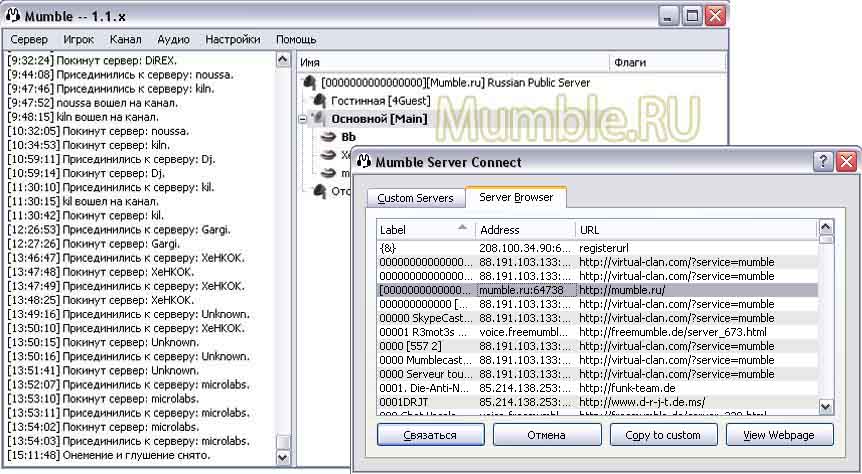This screenshot has height=474, width=862.
Task: Select the Гостинная [4Guest] channel icon
Action: (x=320, y=101)
